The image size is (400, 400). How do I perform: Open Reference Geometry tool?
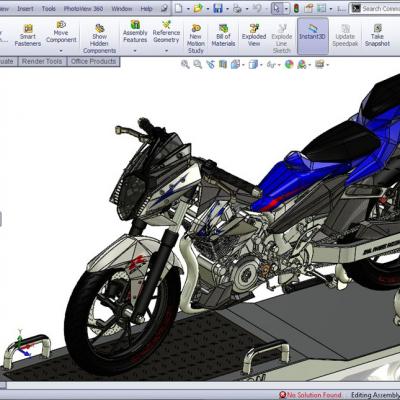[166, 32]
